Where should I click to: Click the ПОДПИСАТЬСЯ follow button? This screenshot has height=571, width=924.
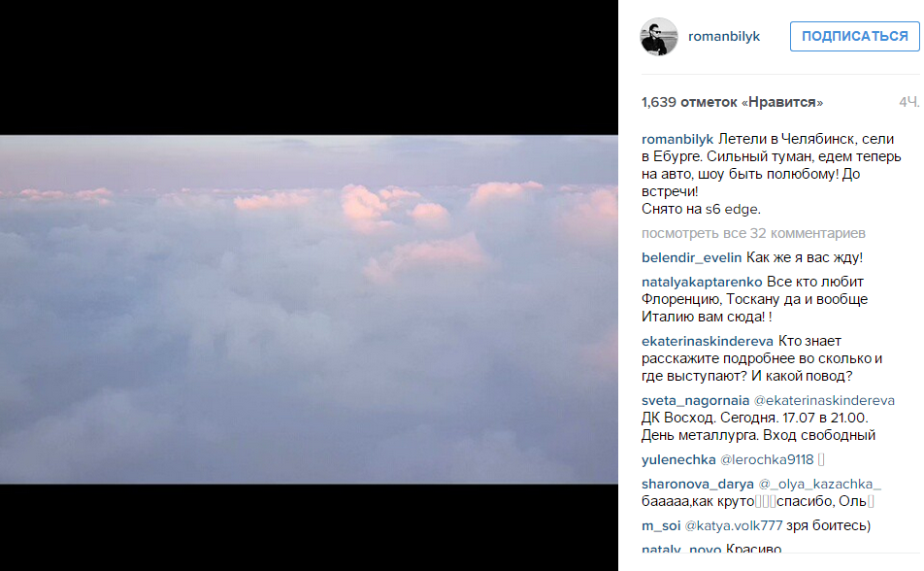pos(854,37)
